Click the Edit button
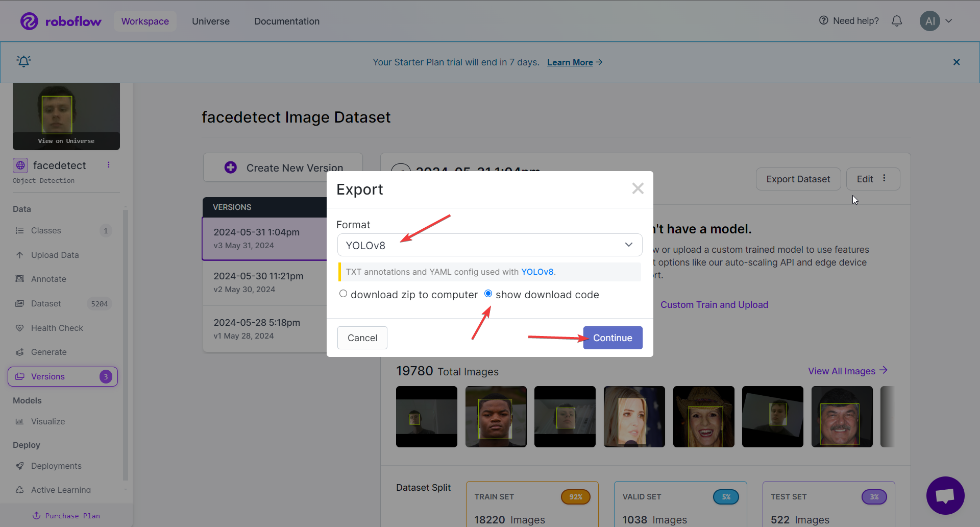The width and height of the screenshot is (980, 527). click(865, 179)
